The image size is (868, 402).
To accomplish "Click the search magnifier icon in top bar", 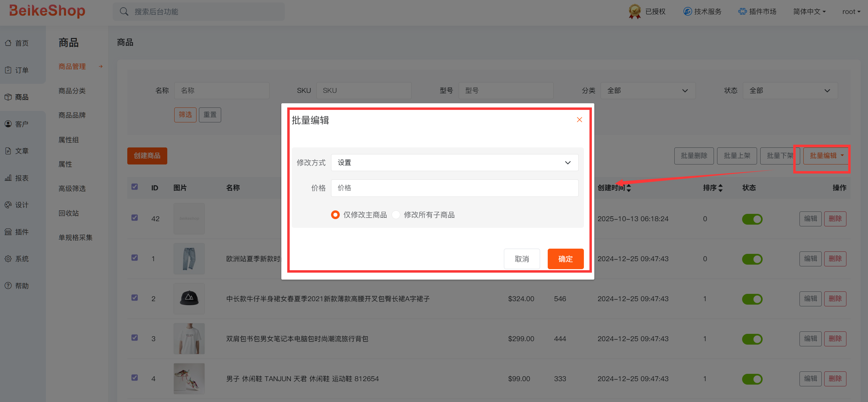I will tap(124, 12).
